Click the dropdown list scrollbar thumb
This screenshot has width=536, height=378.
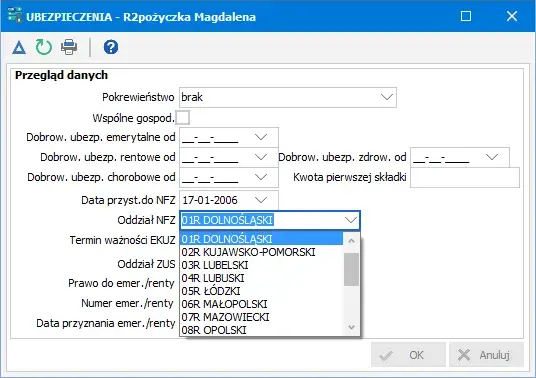pos(351,269)
